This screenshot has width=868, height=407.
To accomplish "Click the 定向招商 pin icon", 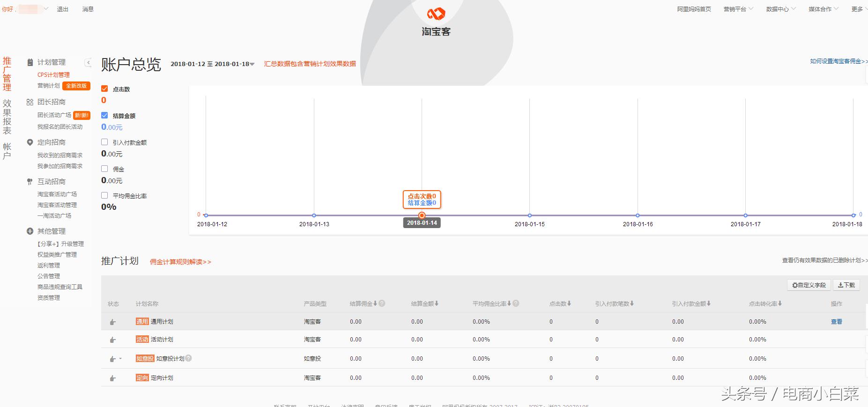I will [x=30, y=142].
